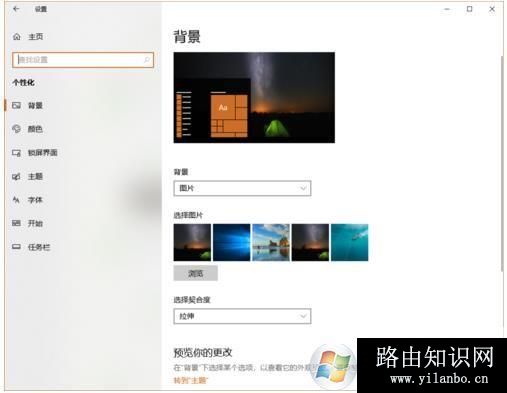Viewport: 507px width, 393px height.
Task: Open 颜色 via its palette icon
Action: [16, 129]
